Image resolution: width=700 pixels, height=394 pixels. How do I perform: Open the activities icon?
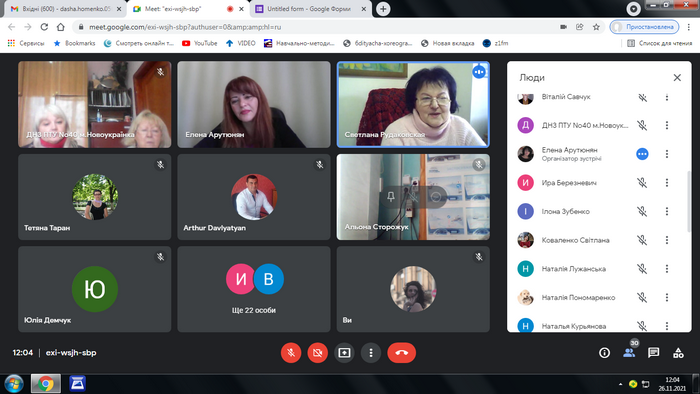click(678, 353)
